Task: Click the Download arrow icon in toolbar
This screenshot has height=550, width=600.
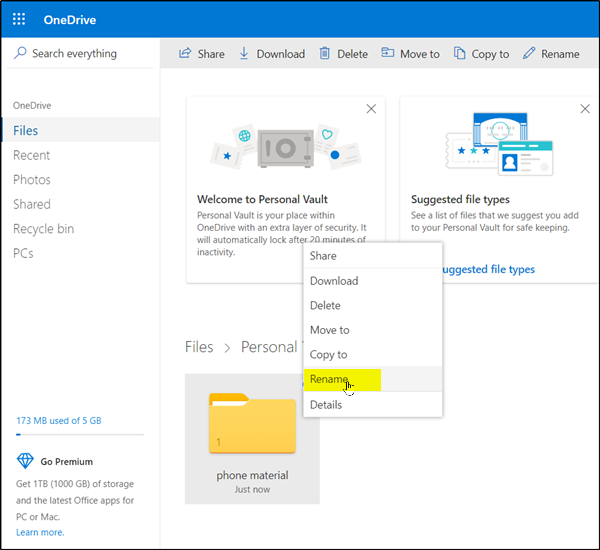Action: point(244,54)
